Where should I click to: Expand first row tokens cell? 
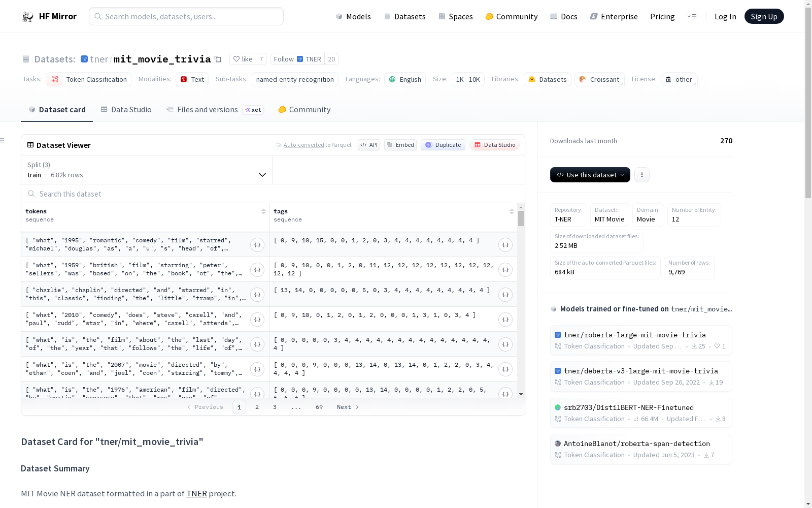coord(257,245)
